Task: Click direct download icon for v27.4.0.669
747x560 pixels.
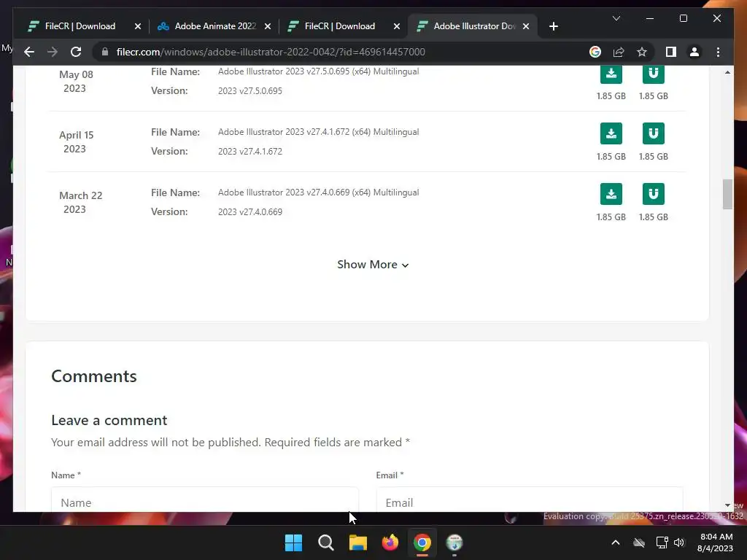Action: pyautogui.click(x=611, y=194)
